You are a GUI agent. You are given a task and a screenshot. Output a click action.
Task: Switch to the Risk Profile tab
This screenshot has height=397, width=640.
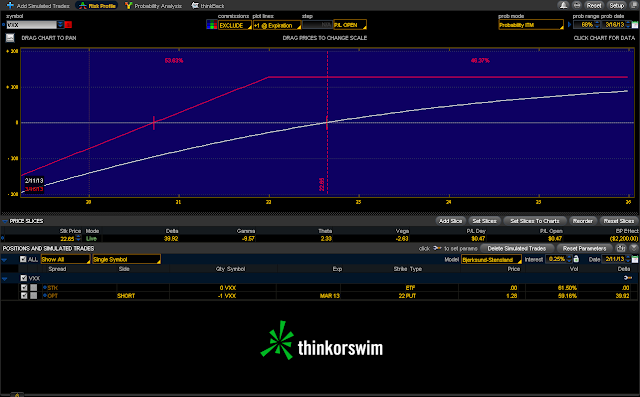(97, 6)
